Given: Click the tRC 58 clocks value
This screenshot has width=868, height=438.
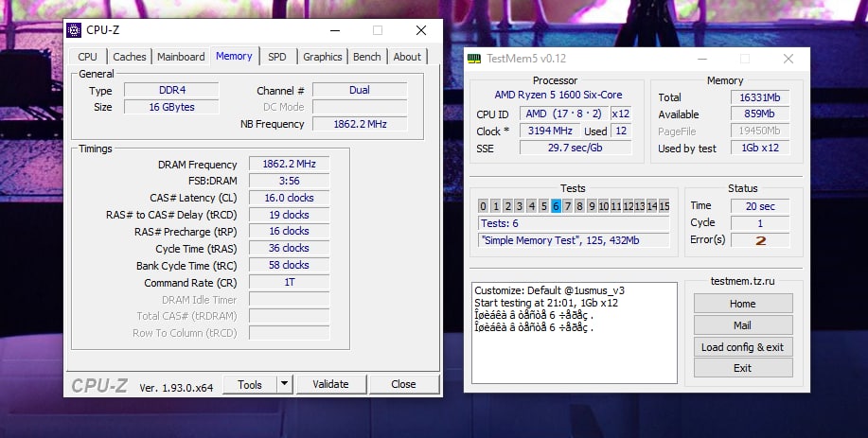Looking at the screenshot, I should 289,266.
